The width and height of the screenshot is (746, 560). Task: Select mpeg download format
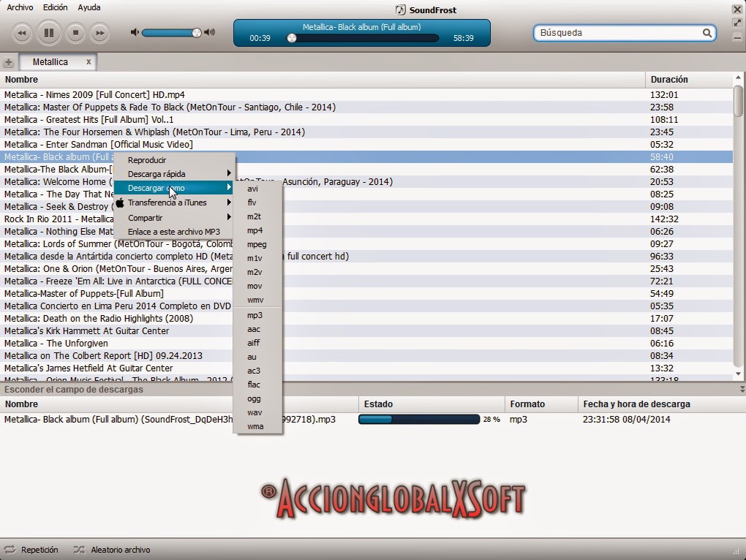(258, 244)
